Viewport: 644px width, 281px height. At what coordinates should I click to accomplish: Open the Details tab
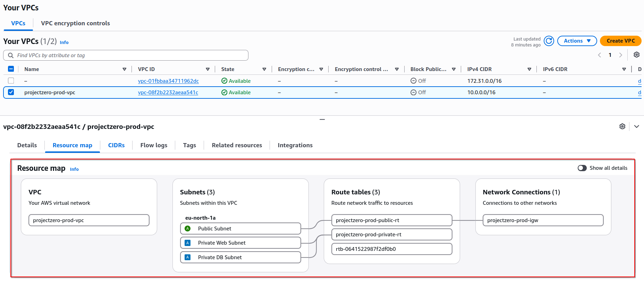click(27, 145)
